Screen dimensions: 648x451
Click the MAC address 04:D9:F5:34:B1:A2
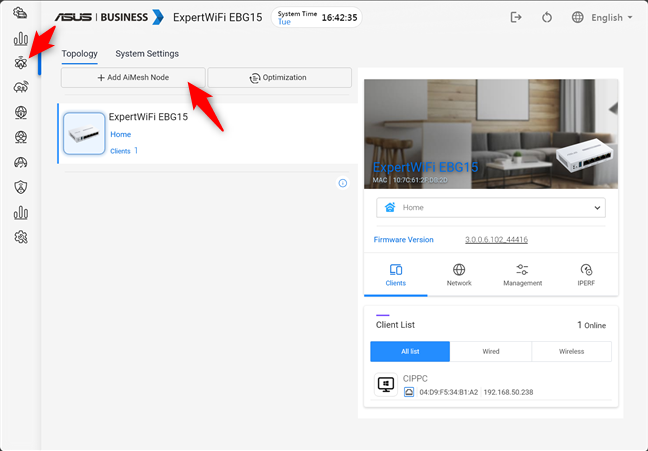[448, 392]
